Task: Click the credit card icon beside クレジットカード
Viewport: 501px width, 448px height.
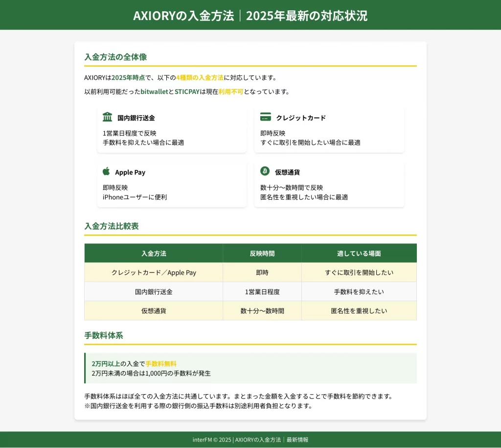Action: tap(265, 117)
